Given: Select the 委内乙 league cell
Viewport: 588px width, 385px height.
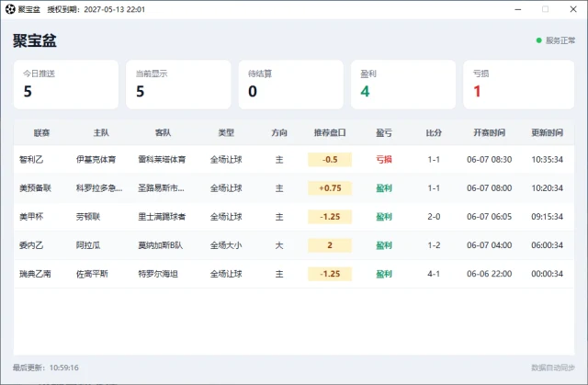Looking at the screenshot, I should click(31, 245).
